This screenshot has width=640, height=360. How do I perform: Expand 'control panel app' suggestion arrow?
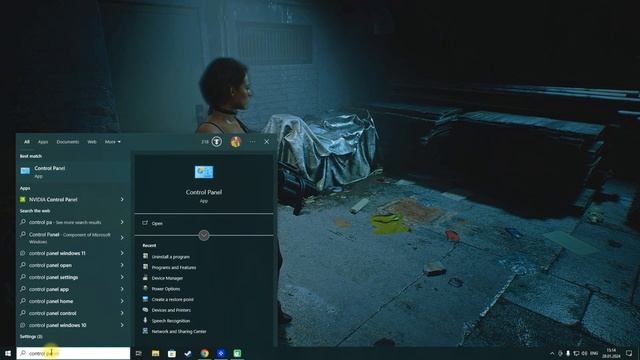pos(122,289)
